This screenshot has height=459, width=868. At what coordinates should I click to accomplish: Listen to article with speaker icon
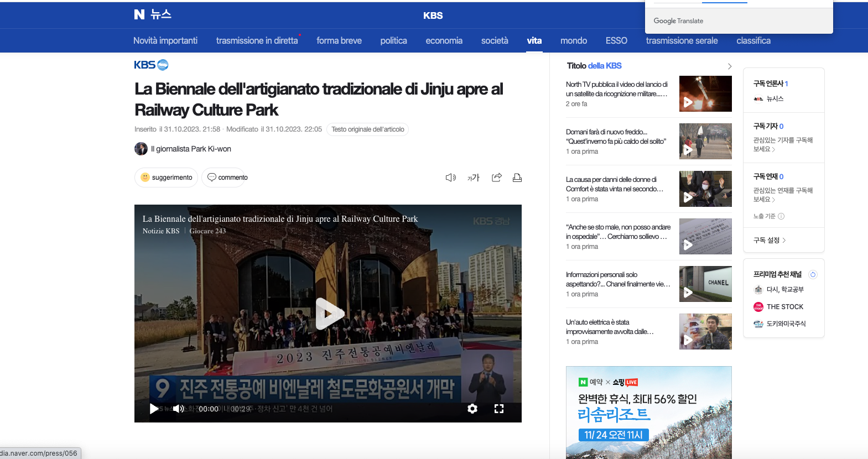click(x=451, y=178)
